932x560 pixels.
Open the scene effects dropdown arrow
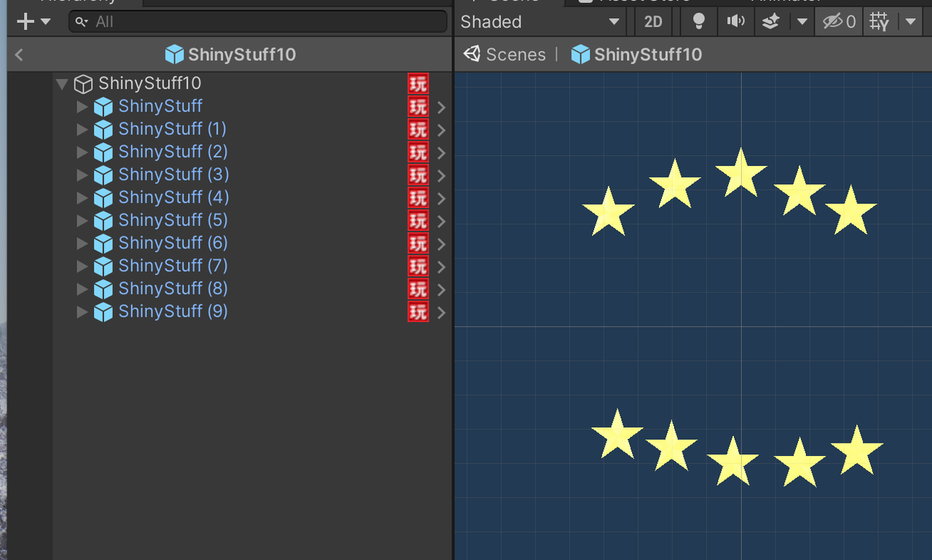coord(802,22)
